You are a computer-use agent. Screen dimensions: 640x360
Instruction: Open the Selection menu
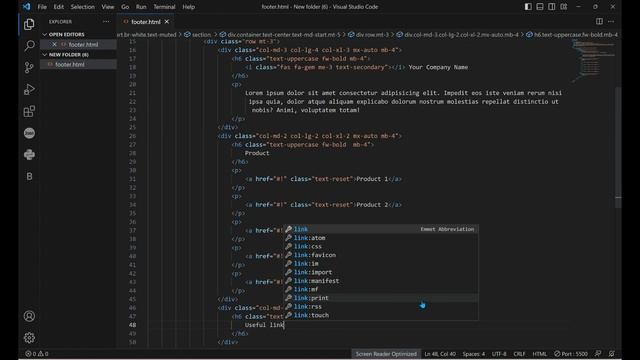[82, 7]
